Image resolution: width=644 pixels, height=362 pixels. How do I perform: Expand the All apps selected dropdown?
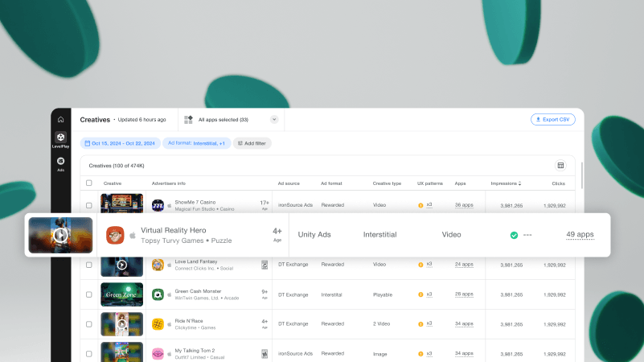pyautogui.click(x=274, y=119)
